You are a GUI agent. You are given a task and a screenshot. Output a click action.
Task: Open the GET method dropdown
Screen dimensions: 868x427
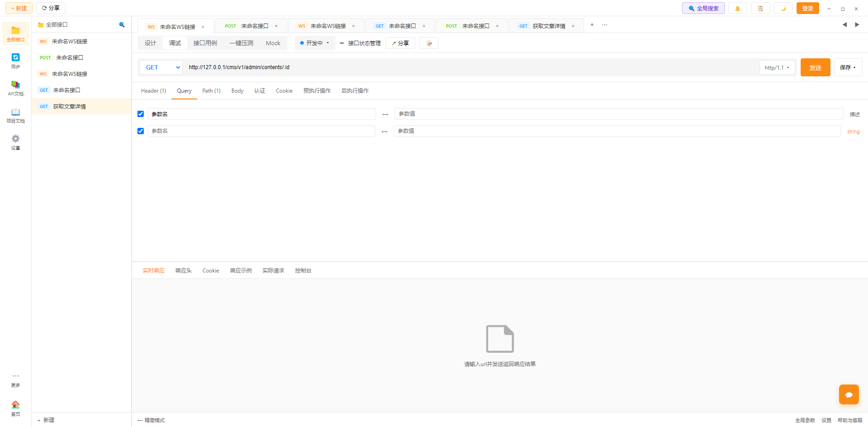pyautogui.click(x=161, y=67)
